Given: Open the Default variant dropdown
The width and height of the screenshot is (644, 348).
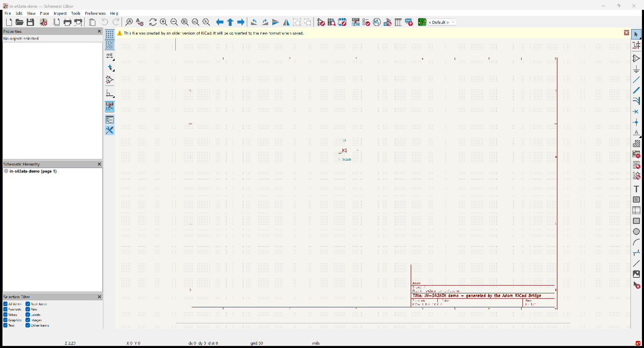Looking at the screenshot, I should coord(442,22).
